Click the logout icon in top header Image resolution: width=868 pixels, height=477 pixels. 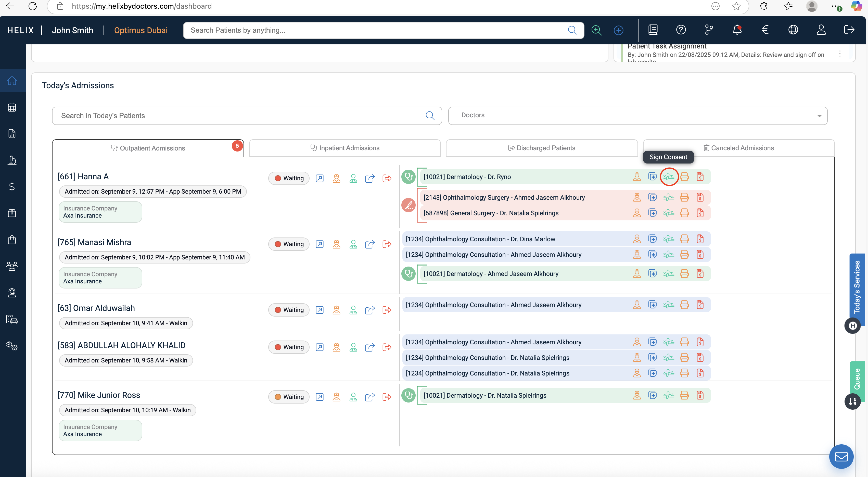tap(849, 30)
